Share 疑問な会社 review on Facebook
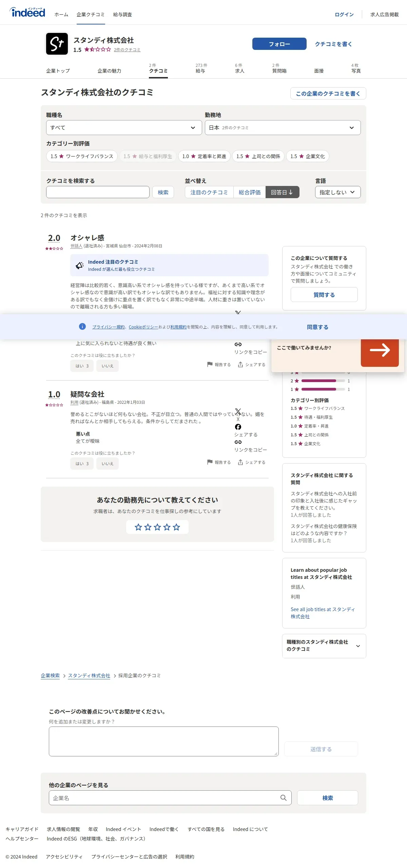 tap(238, 427)
